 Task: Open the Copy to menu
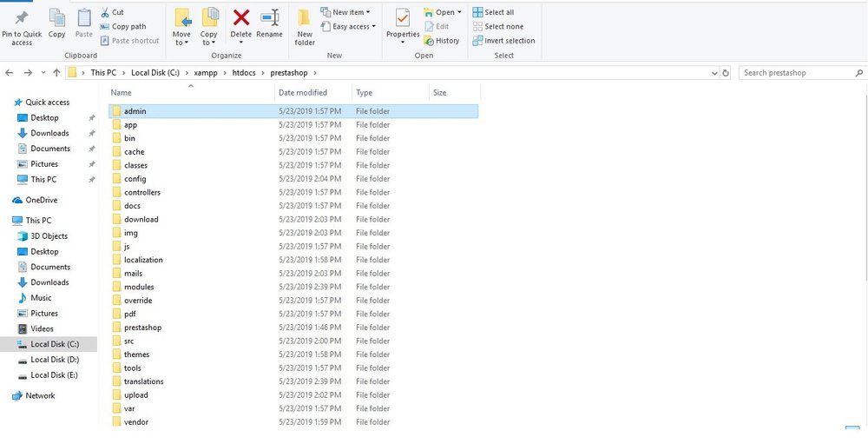(x=208, y=27)
